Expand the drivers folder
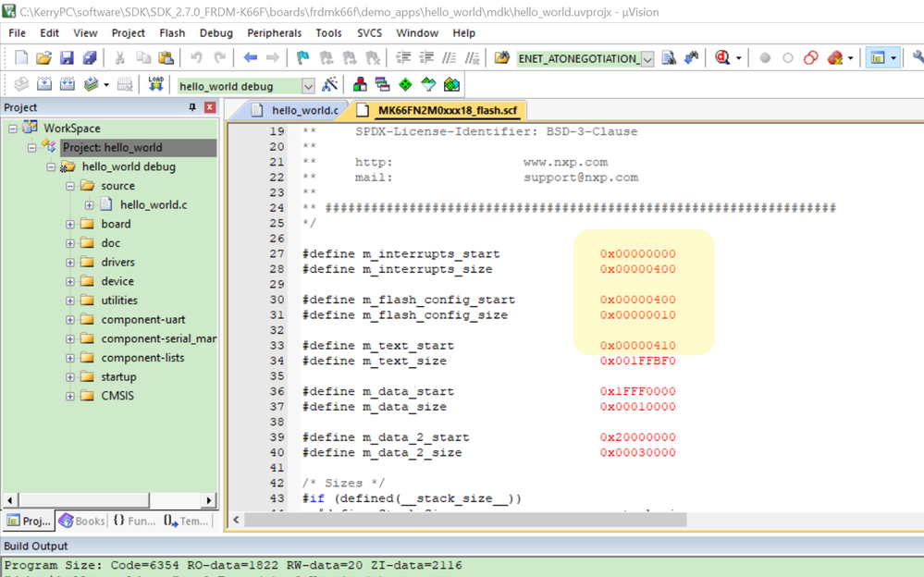Screen dimensions: 924x577 coord(70,263)
